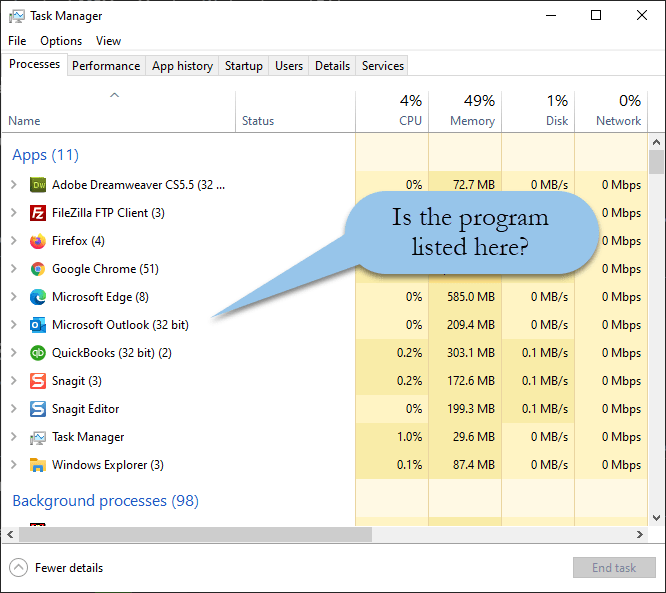Screen dimensions: 666x593
Task: Click the End task button
Action: tap(614, 568)
